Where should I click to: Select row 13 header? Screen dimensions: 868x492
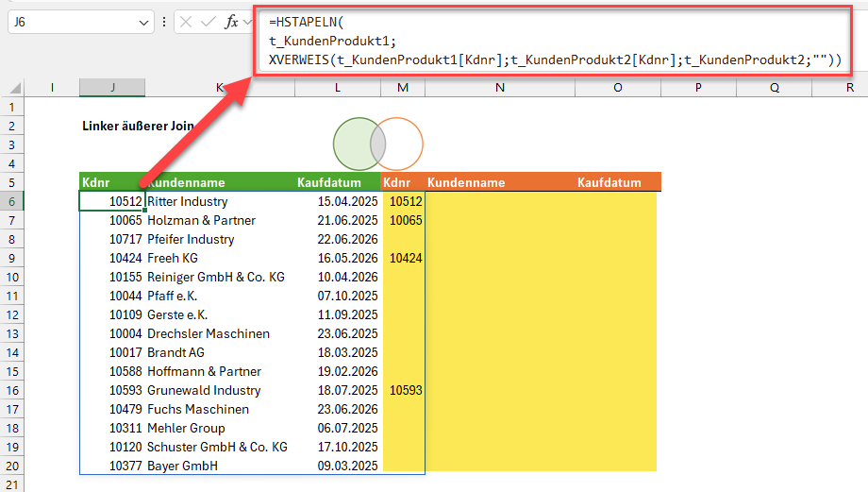[x=12, y=334]
